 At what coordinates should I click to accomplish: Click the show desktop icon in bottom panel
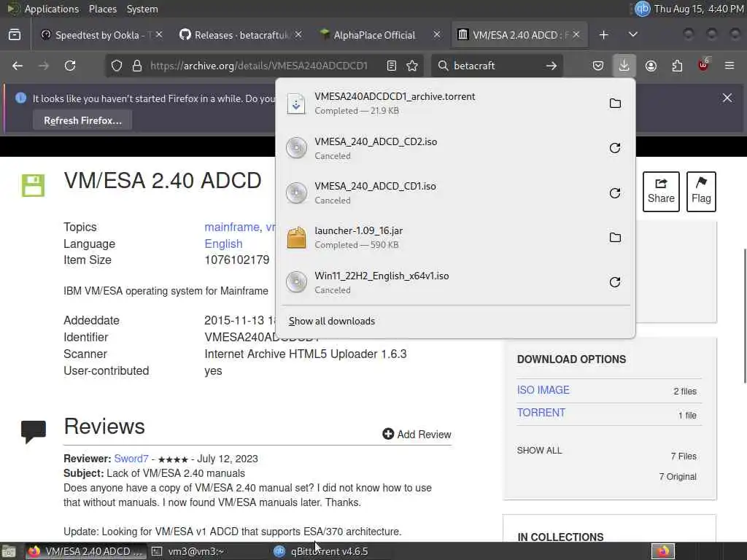(9, 551)
